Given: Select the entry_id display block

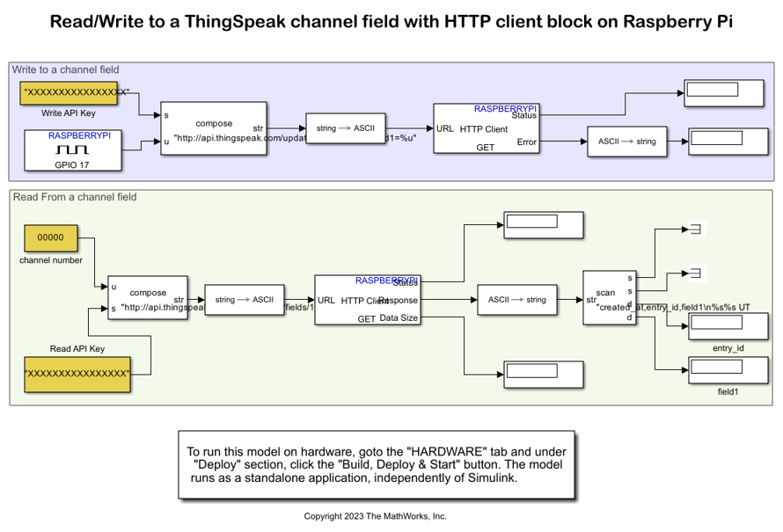Looking at the screenshot, I should click(x=728, y=326).
